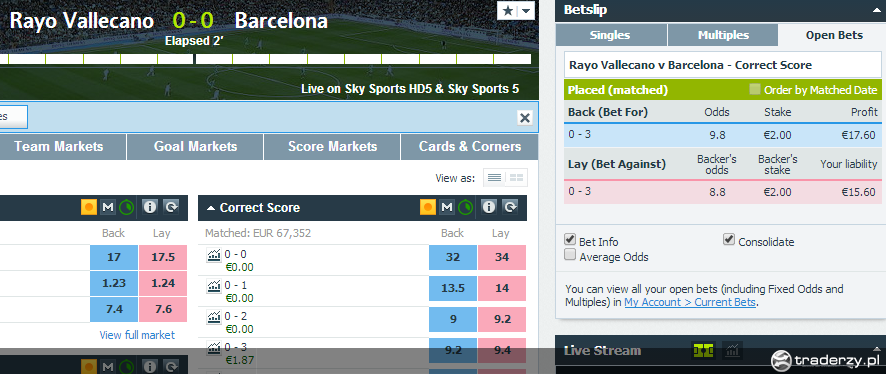Open the Score Markets tab
886x374 pixels.
pyautogui.click(x=332, y=147)
